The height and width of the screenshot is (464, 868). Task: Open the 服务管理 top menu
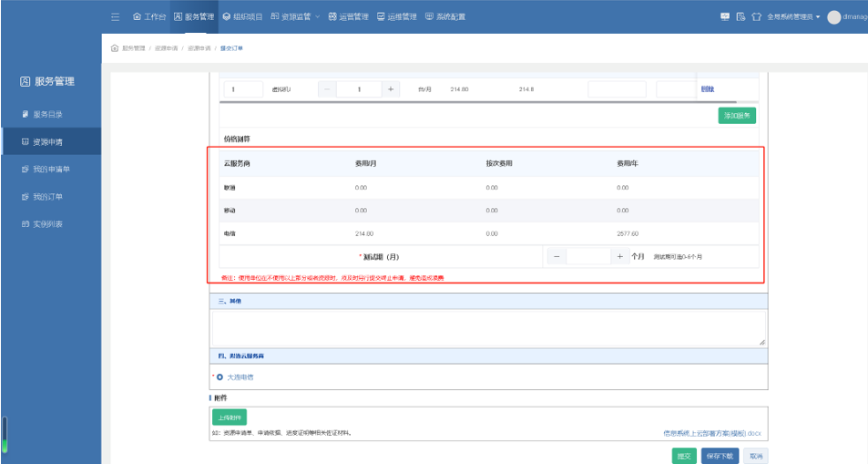(x=194, y=16)
